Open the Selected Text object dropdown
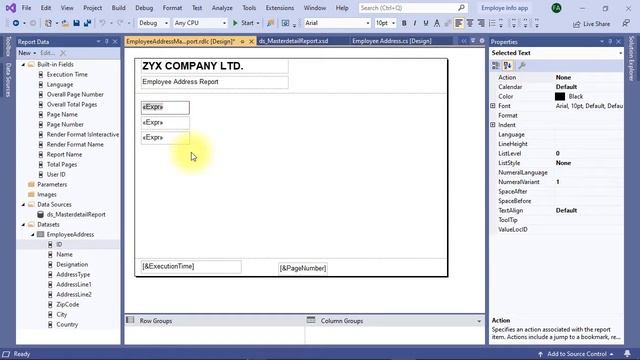This screenshot has height=360, width=640. (x=620, y=53)
